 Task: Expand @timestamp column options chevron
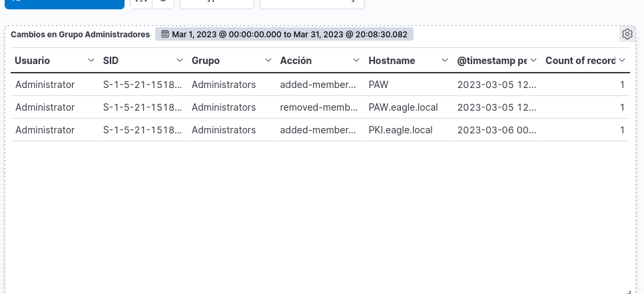(x=533, y=61)
